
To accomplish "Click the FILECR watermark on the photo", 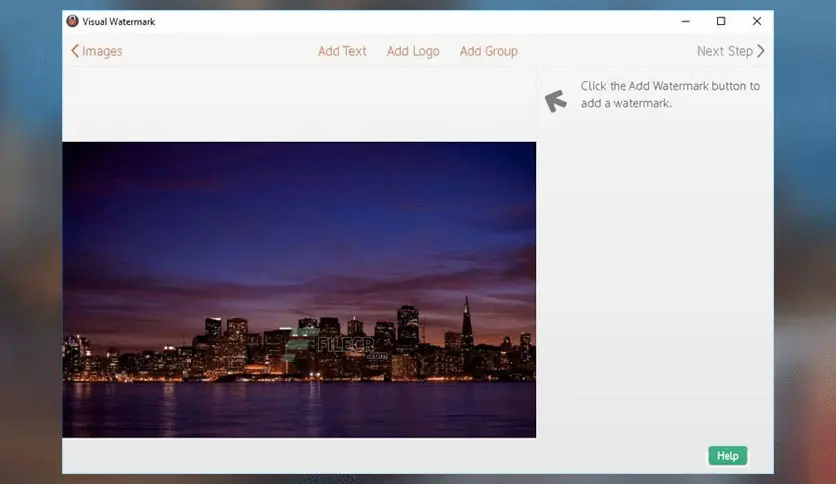I will (x=352, y=348).
